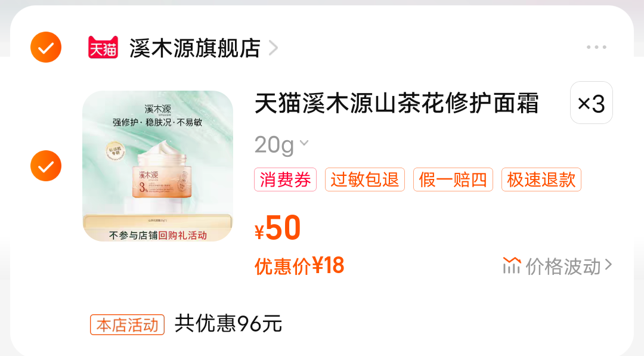Open the 溪木源旗舰店 store name link

(x=195, y=48)
